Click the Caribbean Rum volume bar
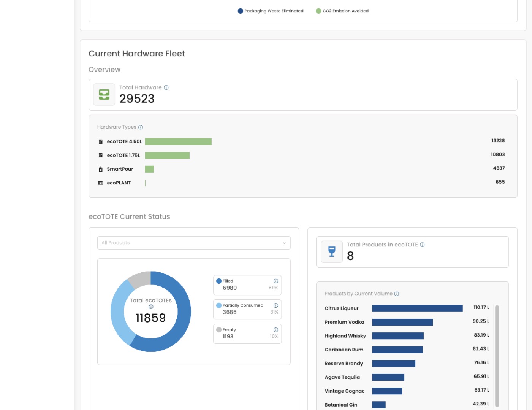Image resolution: width=532 pixels, height=410 pixels. click(397, 350)
